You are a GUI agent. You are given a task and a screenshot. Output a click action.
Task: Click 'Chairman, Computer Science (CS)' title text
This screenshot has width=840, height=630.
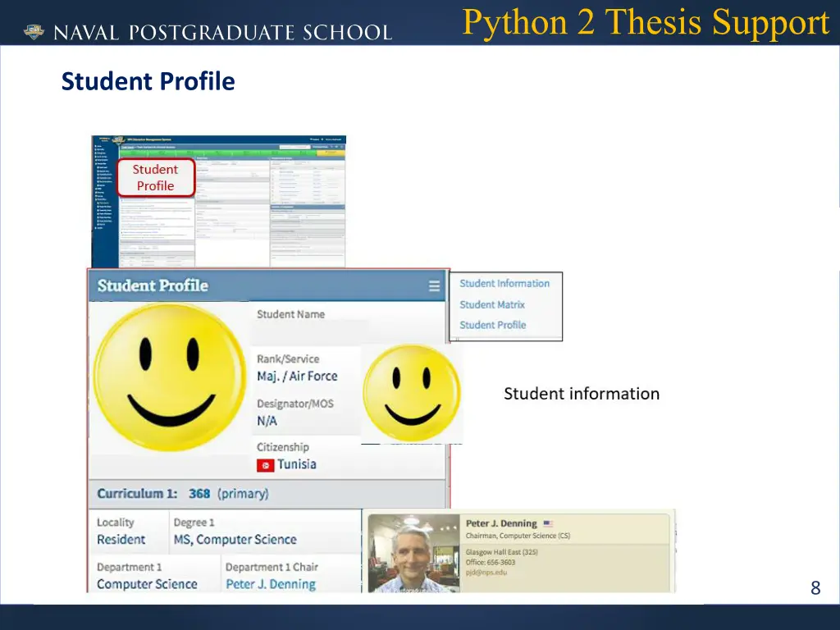click(x=518, y=535)
